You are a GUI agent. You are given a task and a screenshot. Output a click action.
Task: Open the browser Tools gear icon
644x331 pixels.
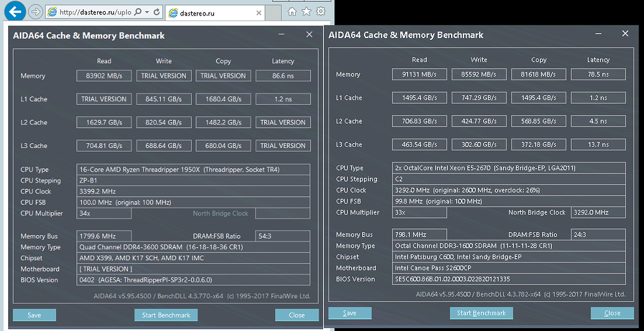[320, 12]
